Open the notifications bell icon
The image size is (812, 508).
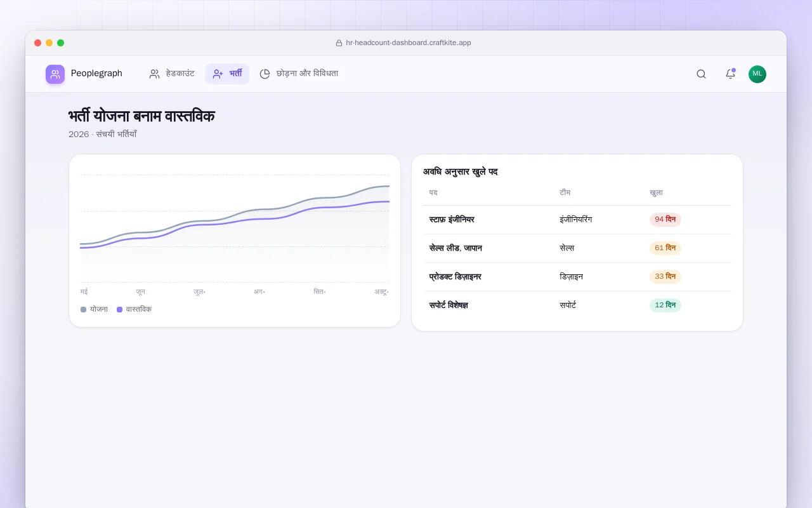click(730, 74)
